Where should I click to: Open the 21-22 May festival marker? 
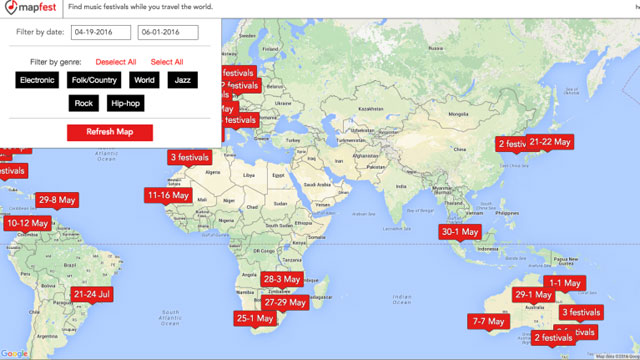[x=549, y=142]
